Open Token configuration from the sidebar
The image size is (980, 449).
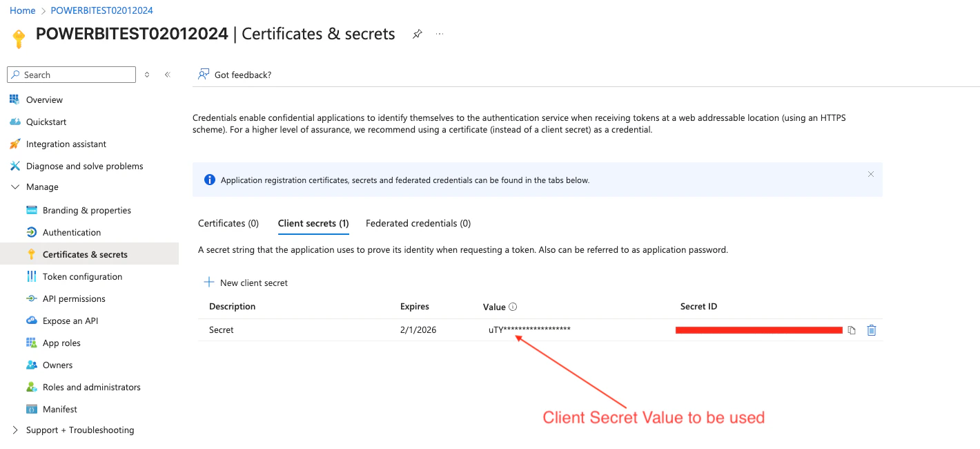tap(82, 277)
